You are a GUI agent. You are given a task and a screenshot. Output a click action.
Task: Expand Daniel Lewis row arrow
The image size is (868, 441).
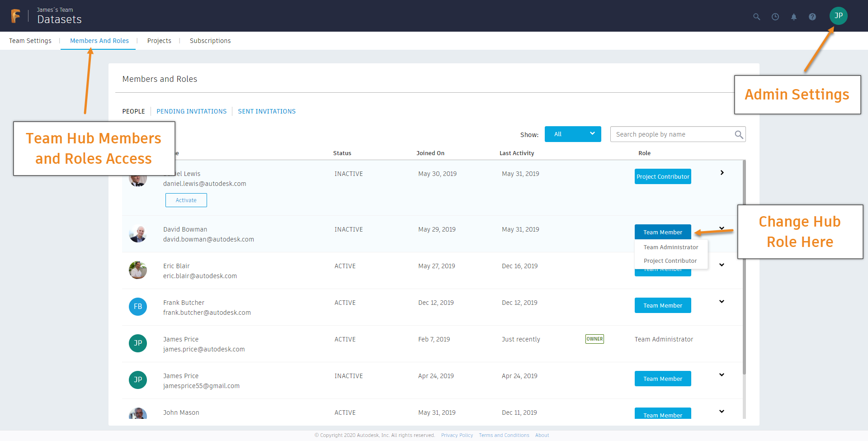(722, 173)
